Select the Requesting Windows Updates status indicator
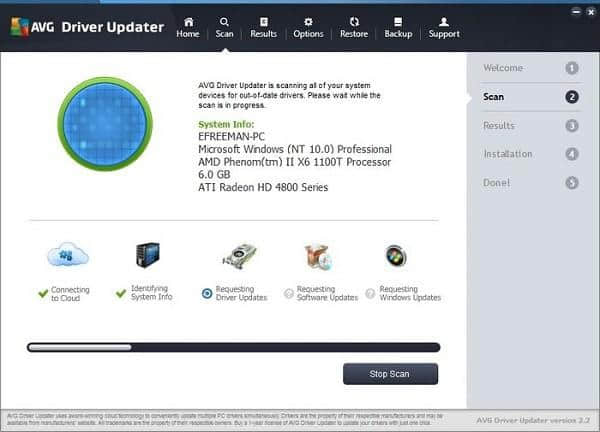 (370, 293)
